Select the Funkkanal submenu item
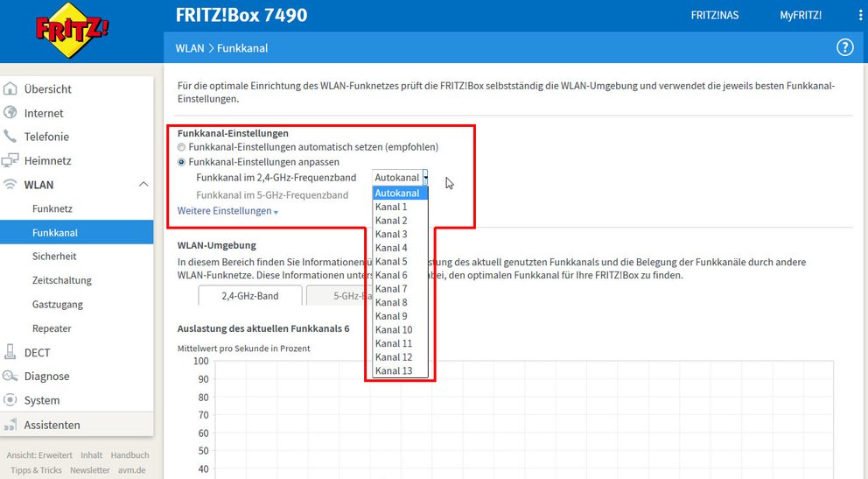 [x=76, y=233]
